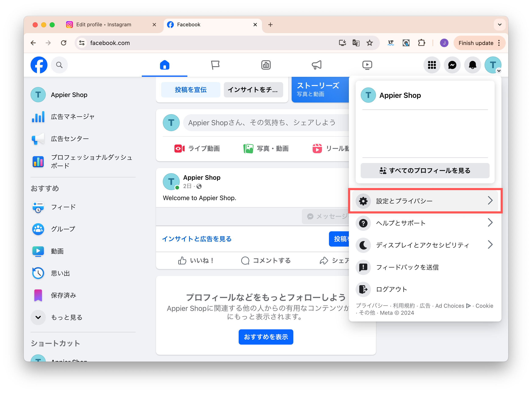This screenshot has width=532, height=393.
Task: Open グループ in the sidebar
Action: [x=83, y=229]
